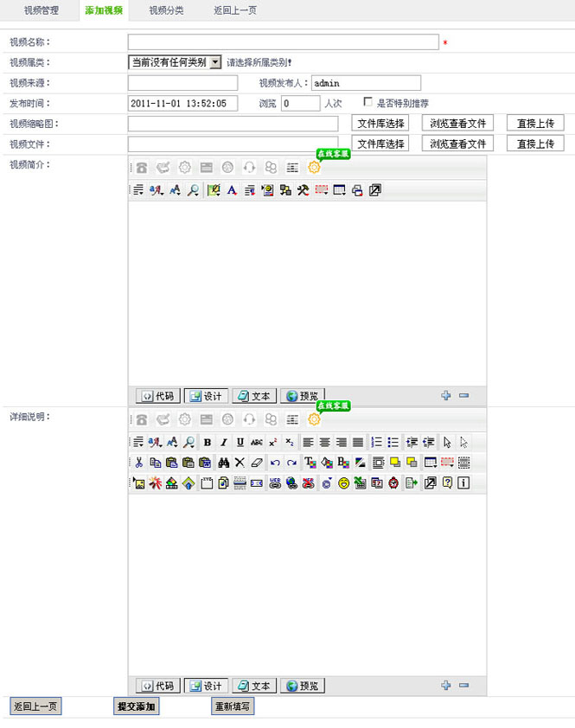The width and height of the screenshot is (575, 728).
Task: Open the 视频分类 tab
Action: point(166,10)
